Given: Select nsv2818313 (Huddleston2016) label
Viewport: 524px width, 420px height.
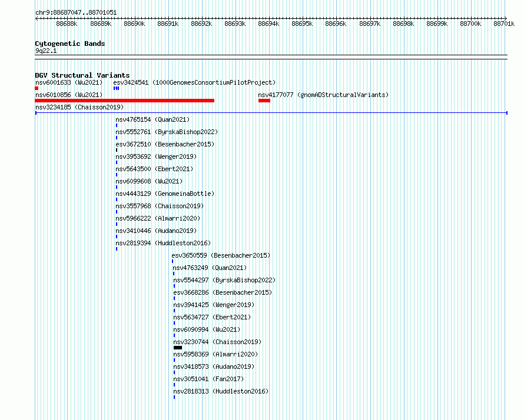Looking at the screenshot, I should coord(221,391).
